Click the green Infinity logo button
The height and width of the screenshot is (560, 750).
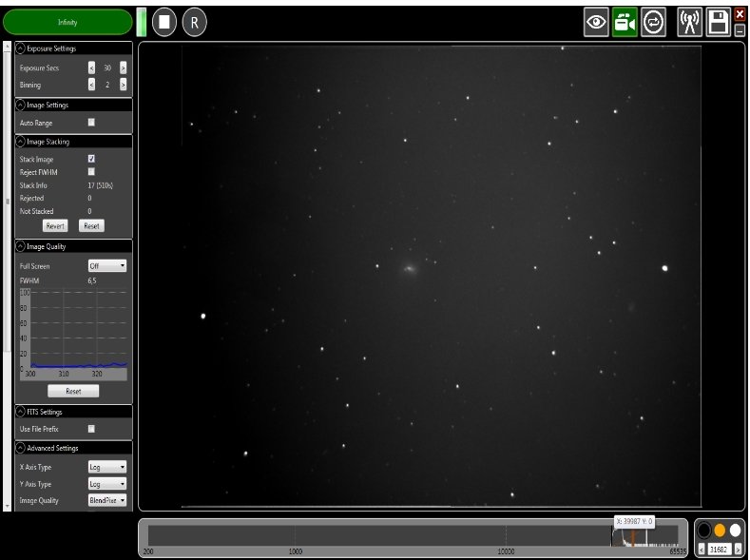point(67,22)
